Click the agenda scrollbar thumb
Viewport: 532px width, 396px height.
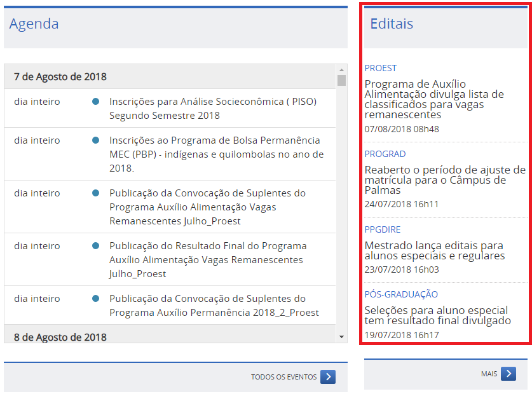(342, 80)
